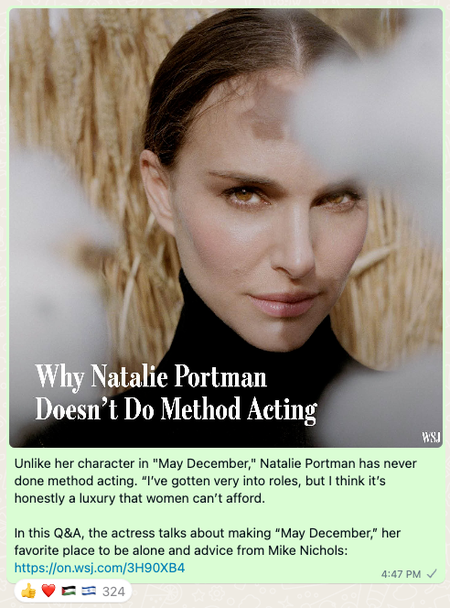Click the 'Doesn't Do Method Acting' headline line
Viewport: 450px width, 608px height.
tap(176, 409)
